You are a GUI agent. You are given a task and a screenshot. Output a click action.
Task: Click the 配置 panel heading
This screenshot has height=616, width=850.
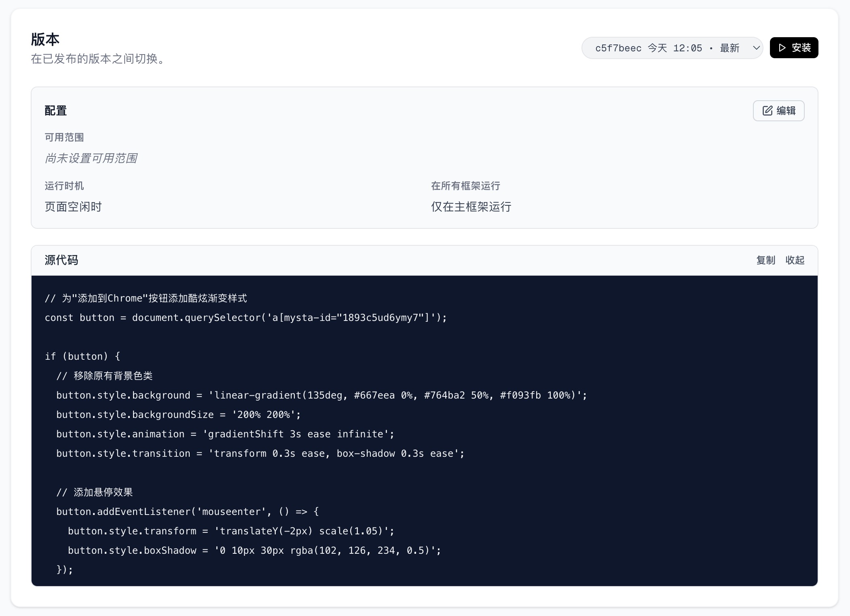coord(55,111)
